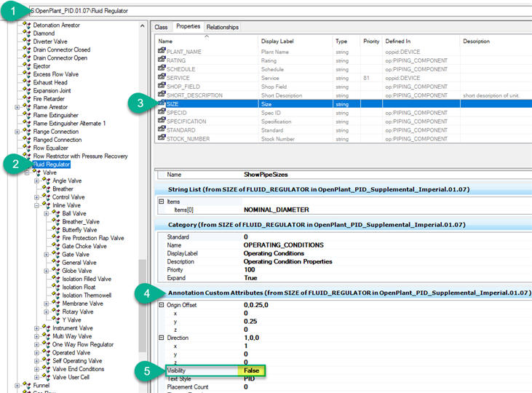Expand the Angle Valve node
Viewport: 532px width, 393px height.
(x=36, y=181)
